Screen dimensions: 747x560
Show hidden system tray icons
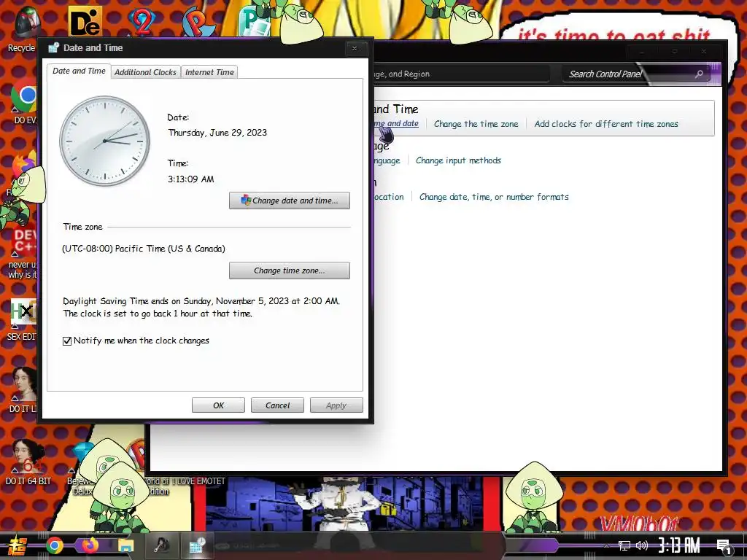click(606, 545)
